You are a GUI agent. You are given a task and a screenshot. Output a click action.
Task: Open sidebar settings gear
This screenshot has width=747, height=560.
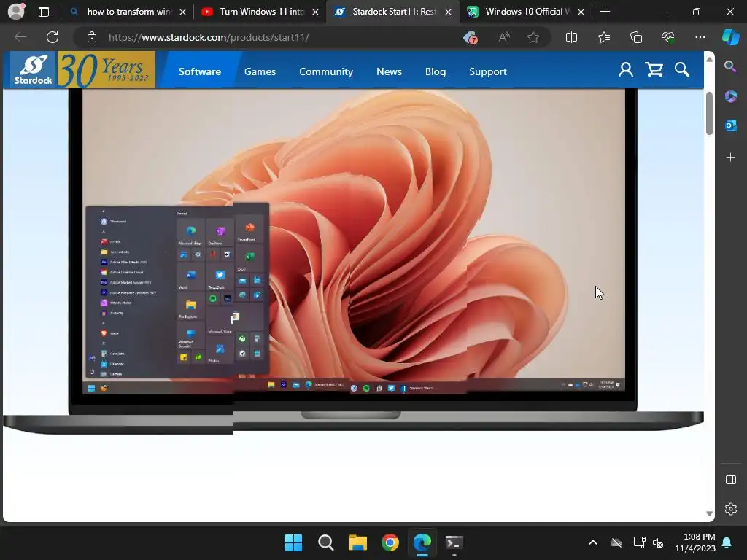pyautogui.click(x=730, y=509)
